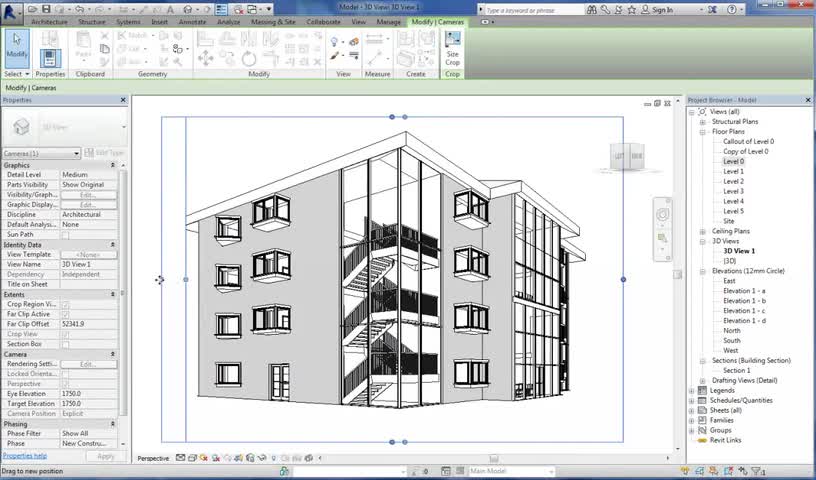816x480 pixels.
Task: Click the Visual Style icon in view control bar
Action: click(x=192, y=458)
